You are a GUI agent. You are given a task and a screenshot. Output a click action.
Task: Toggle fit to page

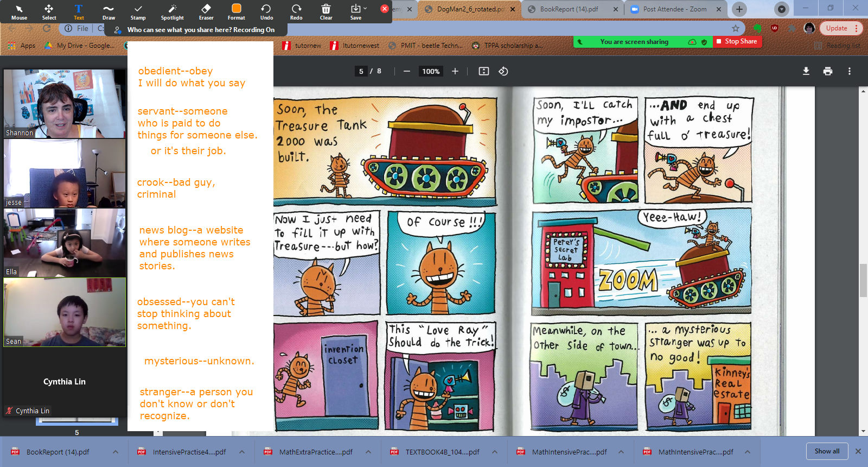click(484, 71)
